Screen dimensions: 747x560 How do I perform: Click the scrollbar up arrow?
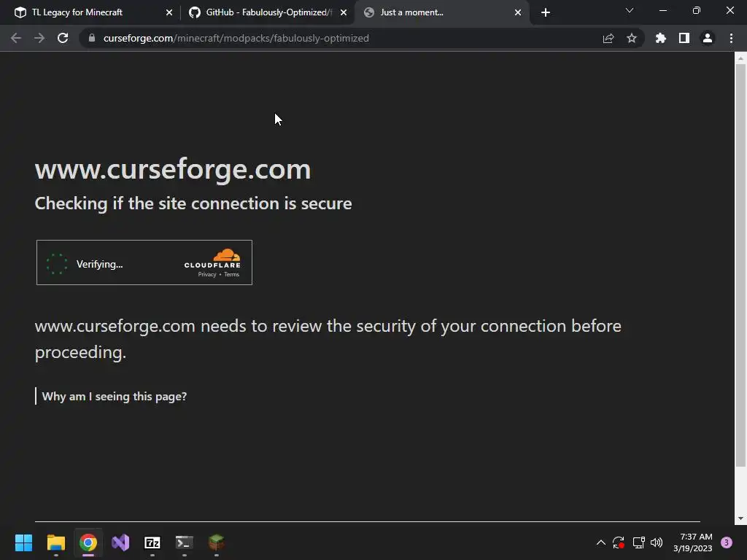coord(740,58)
